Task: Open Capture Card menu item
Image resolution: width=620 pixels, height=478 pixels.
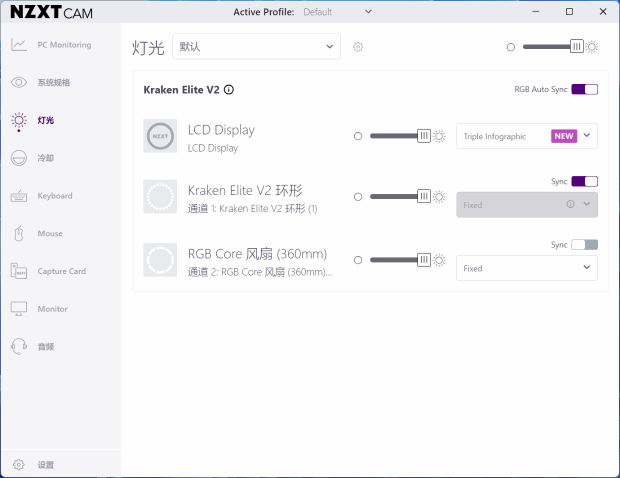Action: point(62,271)
